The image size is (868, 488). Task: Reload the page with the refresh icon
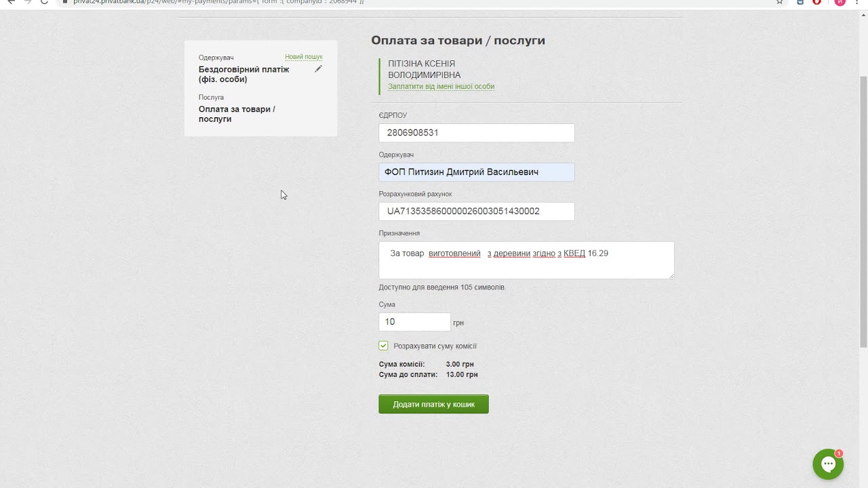click(44, 2)
